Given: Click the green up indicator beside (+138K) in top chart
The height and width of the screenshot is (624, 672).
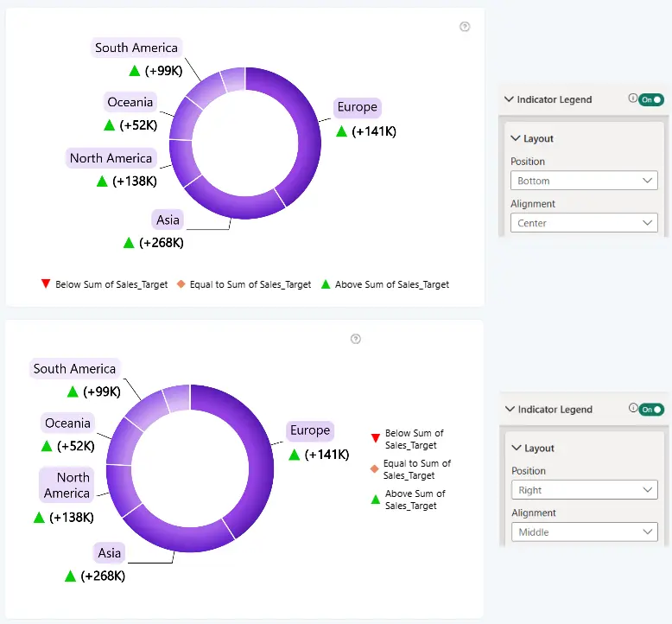Looking at the screenshot, I should (102, 181).
